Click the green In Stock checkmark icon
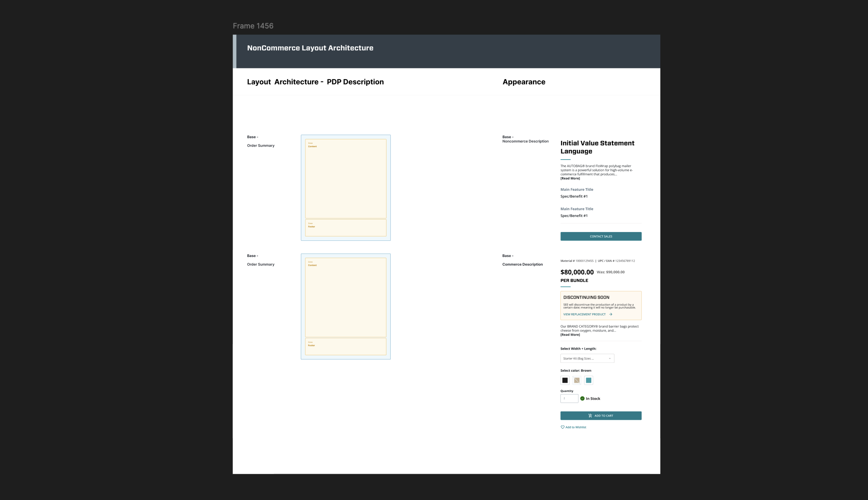This screenshot has height=500, width=868. pos(582,399)
